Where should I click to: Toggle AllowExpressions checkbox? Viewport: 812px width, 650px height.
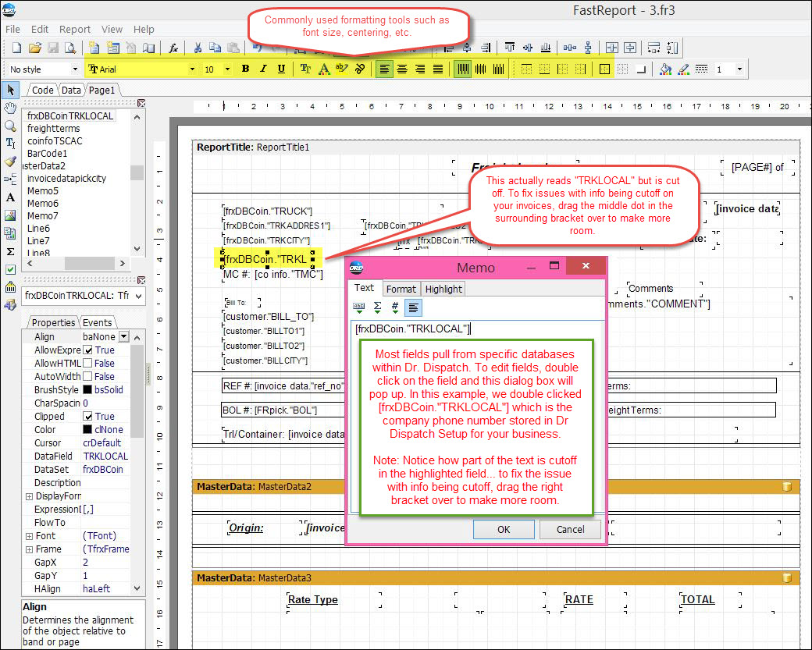point(88,350)
